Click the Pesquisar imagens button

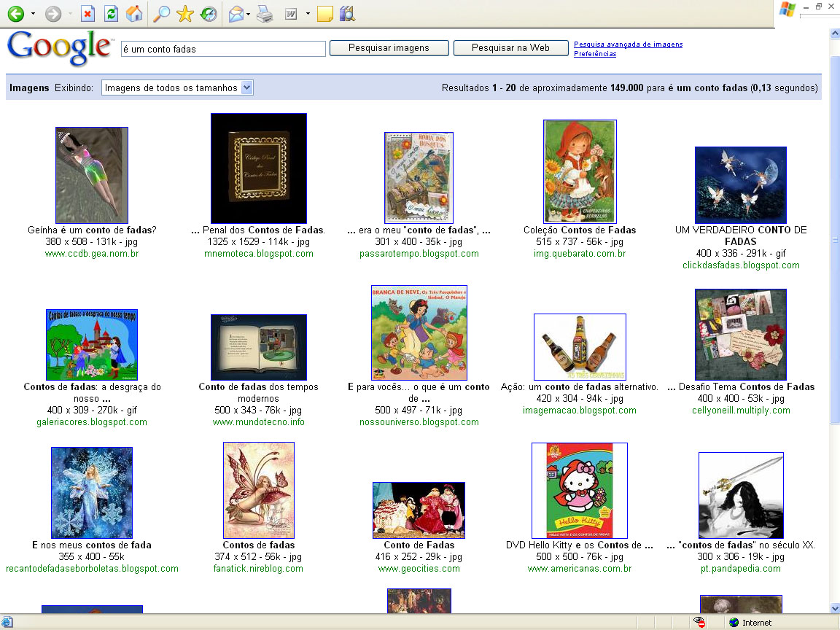389,48
